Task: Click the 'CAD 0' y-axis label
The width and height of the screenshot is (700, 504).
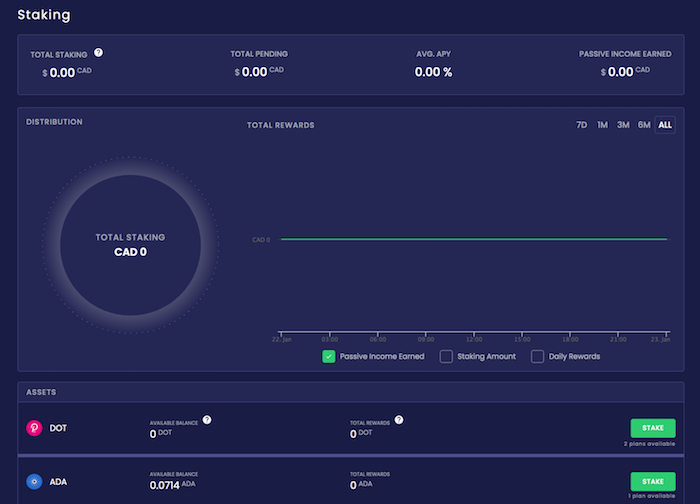Action: (261, 240)
